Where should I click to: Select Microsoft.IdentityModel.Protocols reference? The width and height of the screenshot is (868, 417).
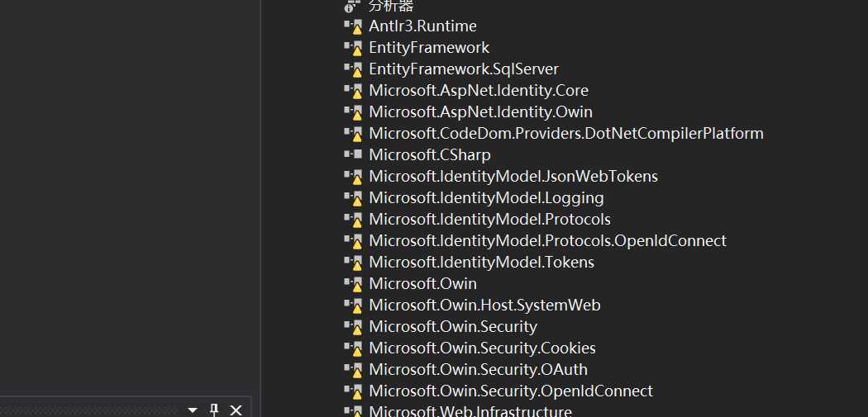489,220
